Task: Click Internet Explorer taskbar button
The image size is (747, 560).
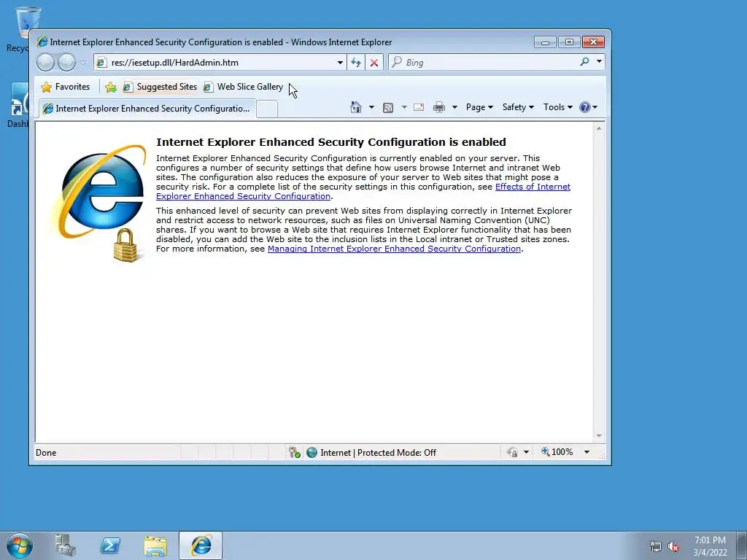Action: pyautogui.click(x=201, y=545)
